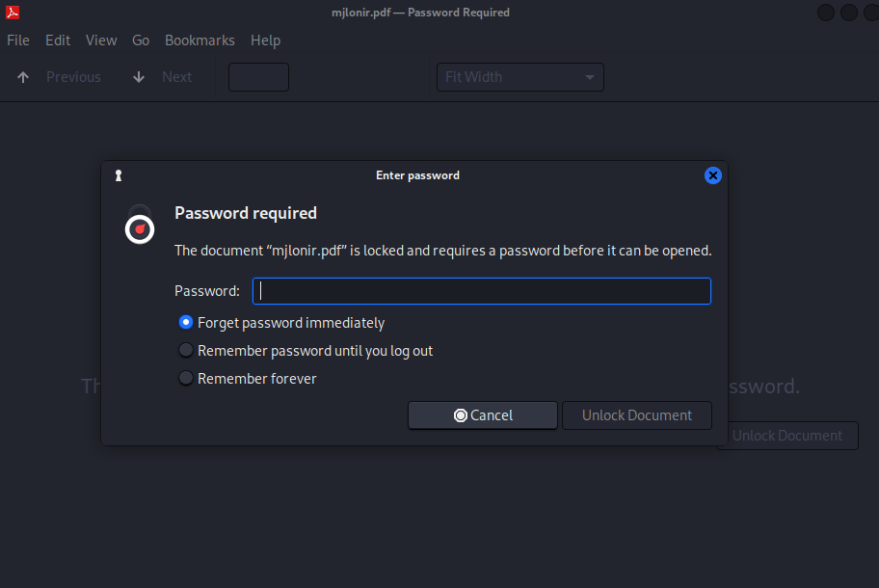
Task: Click the Previous page up-arrow icon
Action: coord(23,77)
